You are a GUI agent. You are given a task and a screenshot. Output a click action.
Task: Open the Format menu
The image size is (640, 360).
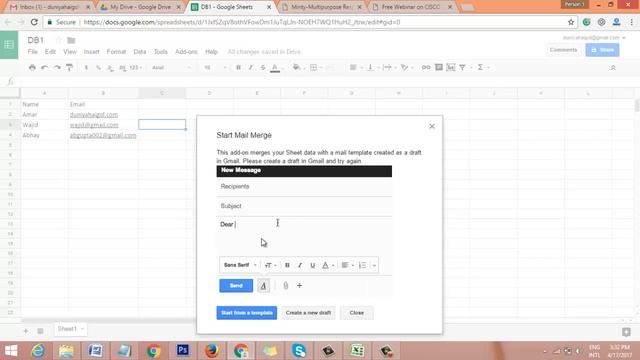click(x=116, y=52)
